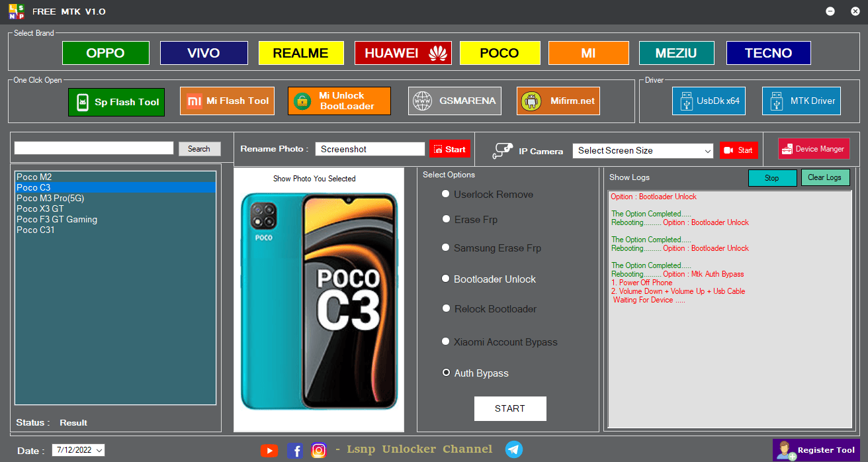This screenshot has height=462, width=868.
Task: Open the Mi Unlock BootLoader tool
Action: (339, 101)
